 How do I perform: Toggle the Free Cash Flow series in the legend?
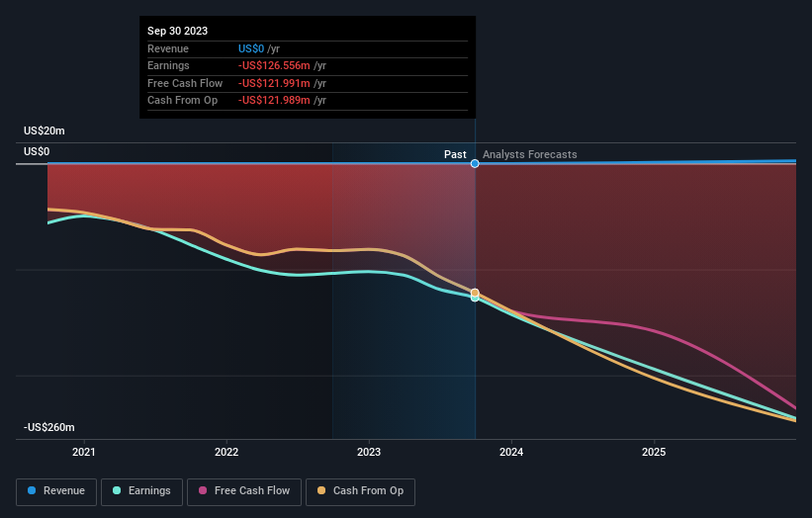(244, 491)
